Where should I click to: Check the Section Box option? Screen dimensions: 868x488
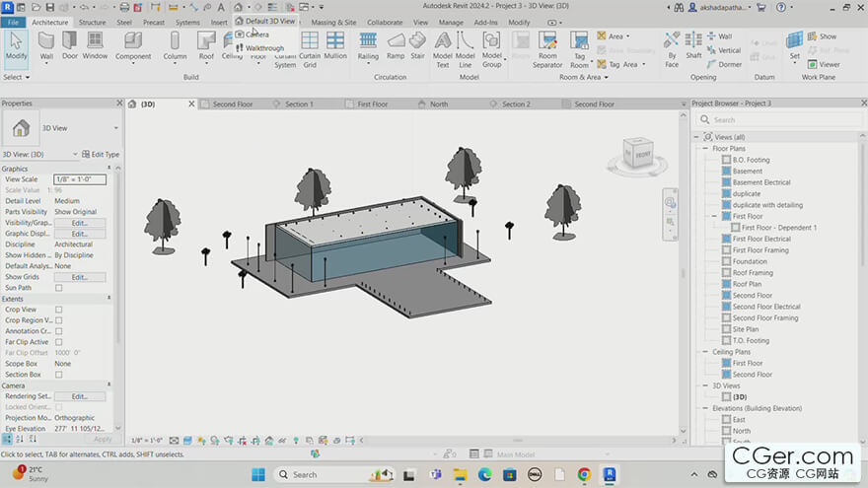58,375
